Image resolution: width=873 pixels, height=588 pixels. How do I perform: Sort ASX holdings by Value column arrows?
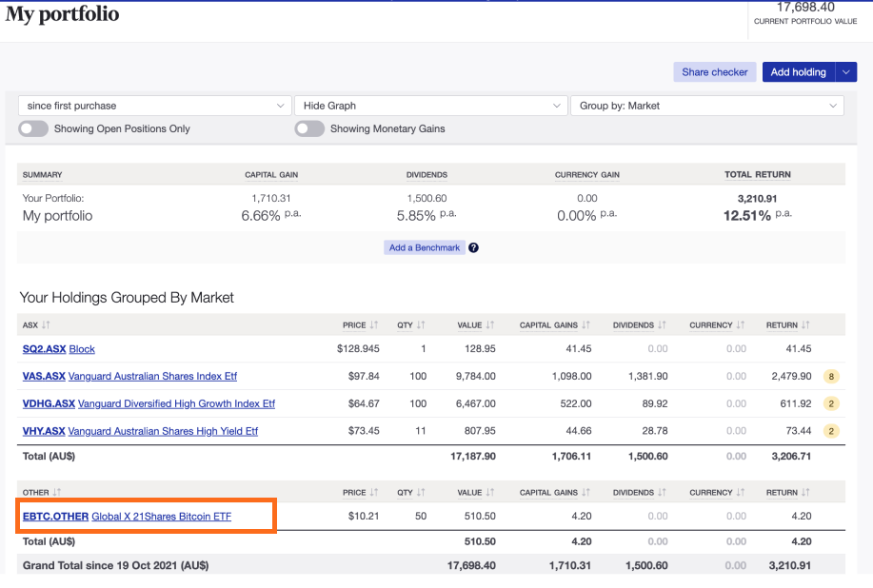click(489, 325)
